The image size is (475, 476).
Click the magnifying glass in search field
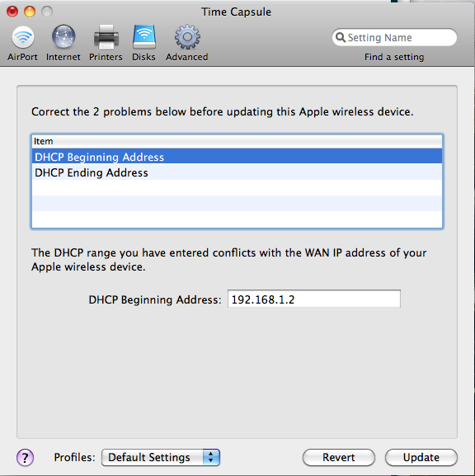(341, 38)
